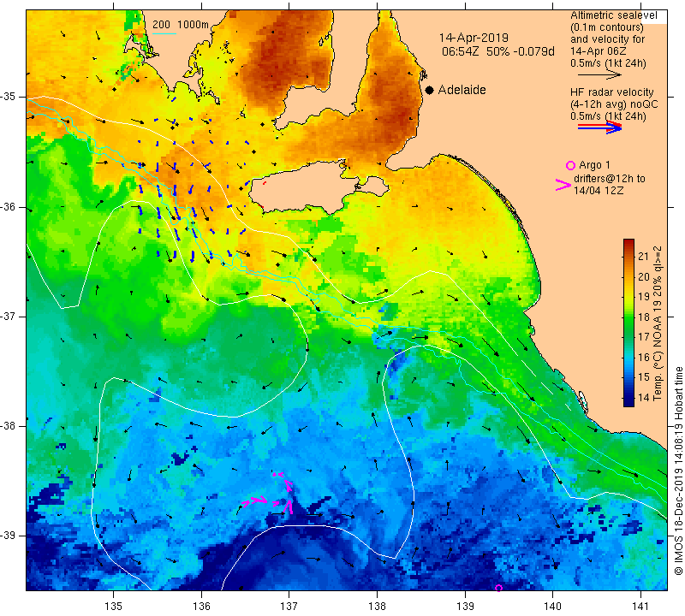
Task: Click the 16 degree label on colorbar
Action: (x=643, y=357)
